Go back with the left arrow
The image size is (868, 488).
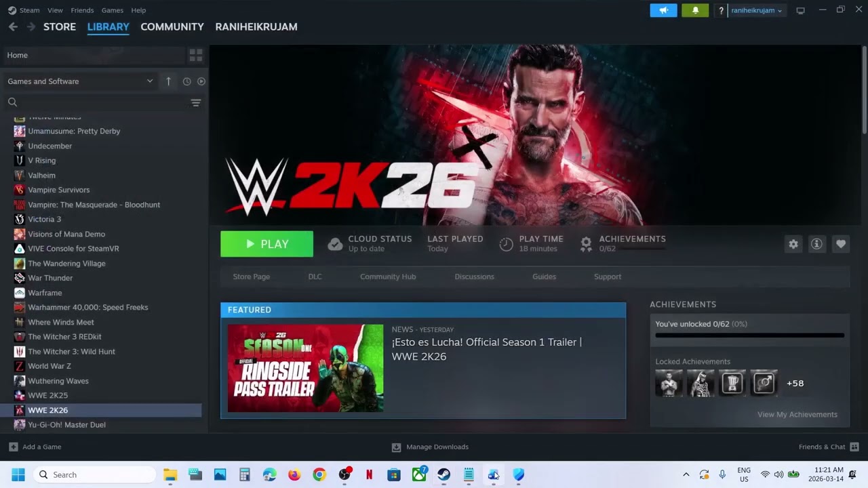tap(13, 26)
